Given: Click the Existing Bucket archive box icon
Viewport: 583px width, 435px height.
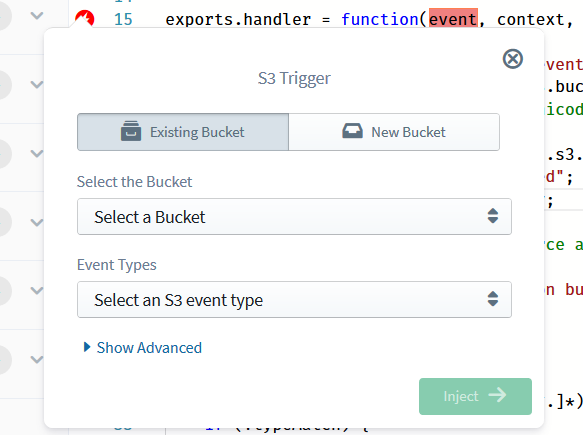Looking at the screenshot, I should tap(131, 131).
